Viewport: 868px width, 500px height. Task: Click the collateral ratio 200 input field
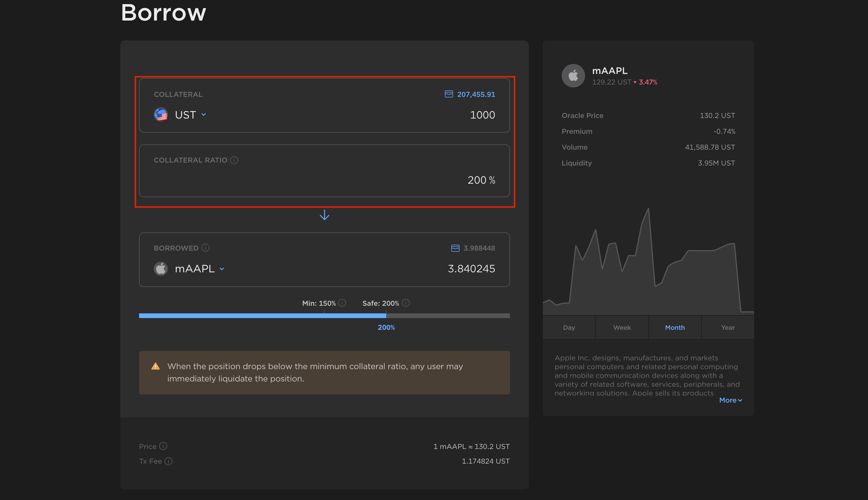(476, 180)
